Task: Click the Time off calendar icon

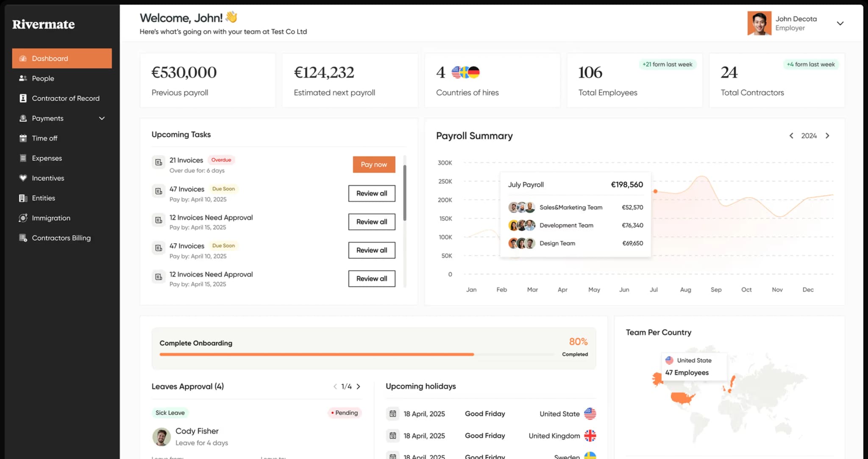Action: pyautogui.click(x=23, y=138)
